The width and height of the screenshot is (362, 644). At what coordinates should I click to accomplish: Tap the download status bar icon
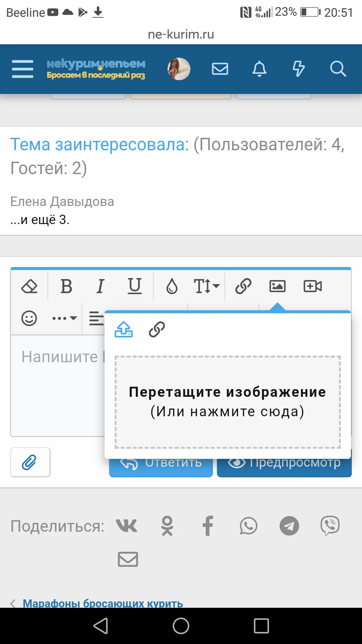(98, 12)
